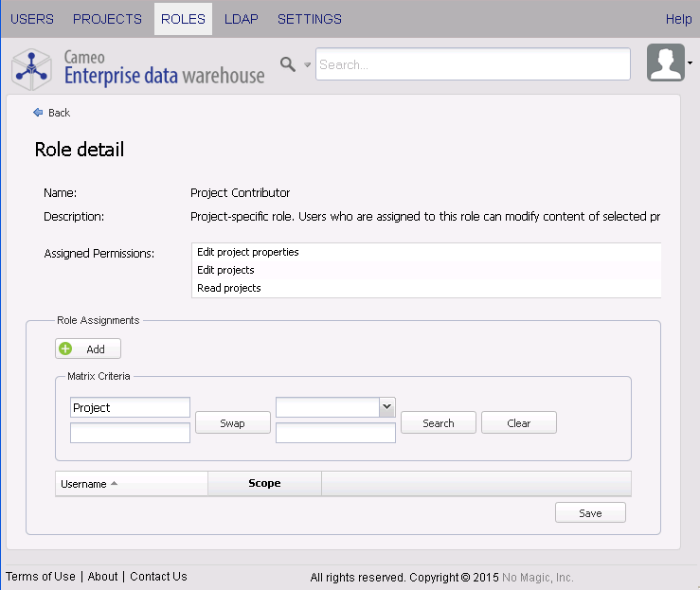The height and width of the screenshot is (590, 700).
Task: Click the Search button in Matrix Criteria
Action: (438, 423)
